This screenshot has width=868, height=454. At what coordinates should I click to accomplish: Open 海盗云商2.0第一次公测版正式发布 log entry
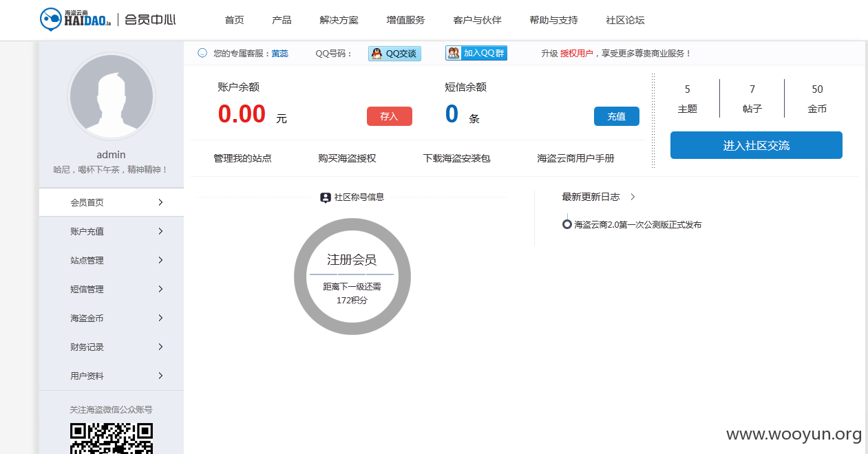coord(638,224)
